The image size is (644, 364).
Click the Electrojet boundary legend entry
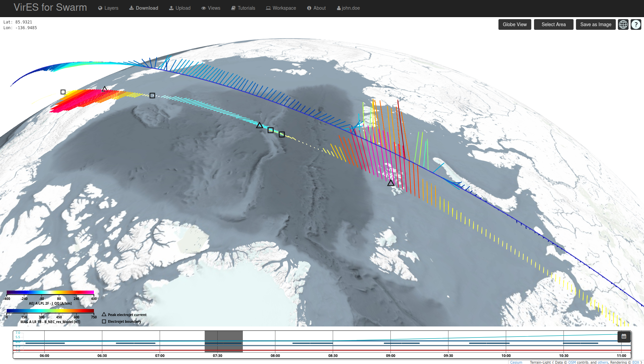tap(121, 321)
